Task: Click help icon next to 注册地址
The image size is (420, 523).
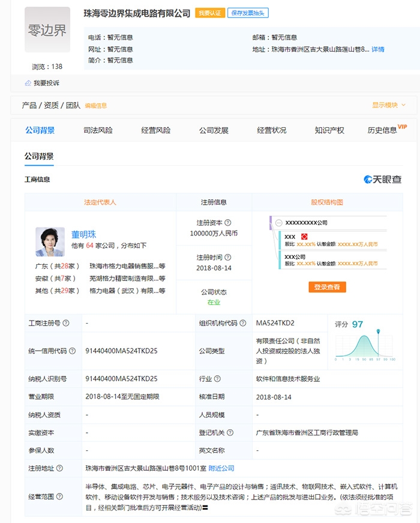Action: click(x=59, y=468)
